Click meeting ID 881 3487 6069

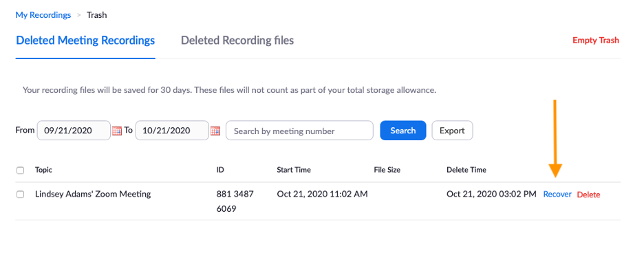pos(235,201)
